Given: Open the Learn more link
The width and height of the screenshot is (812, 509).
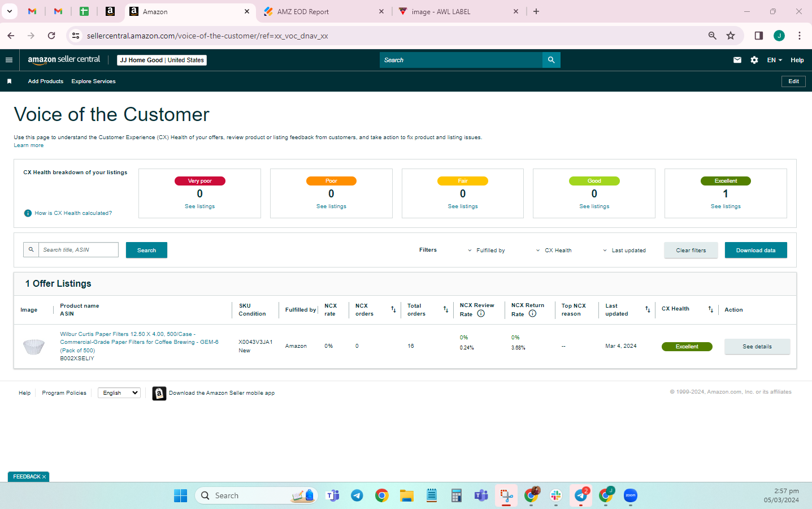Looking at the screenshot, I should click(29, 145).
